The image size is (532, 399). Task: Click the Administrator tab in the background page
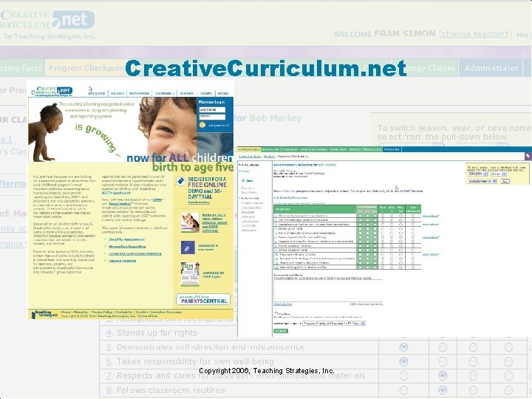click(x=491, y=68)
